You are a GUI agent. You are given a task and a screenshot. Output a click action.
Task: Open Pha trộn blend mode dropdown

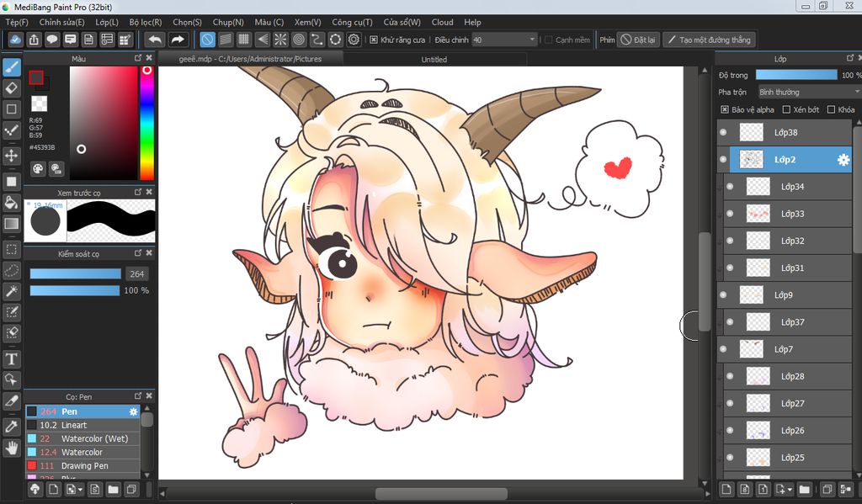809,92
